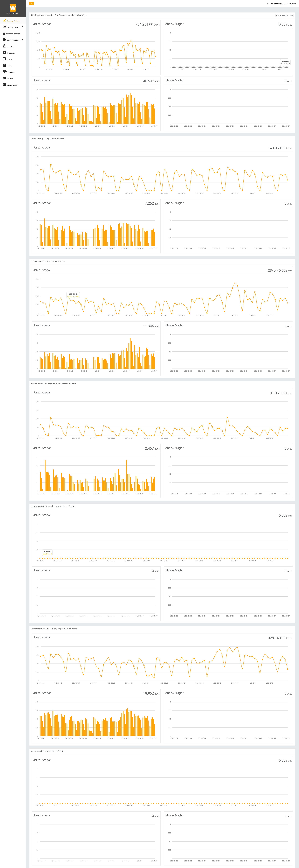Select the Cihazlar tablet icon

click(4, 59)
